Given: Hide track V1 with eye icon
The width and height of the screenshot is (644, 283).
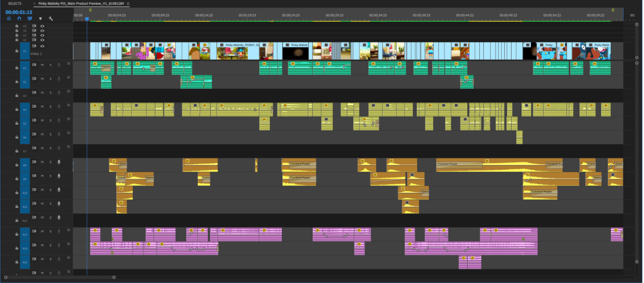Looking at the screenshot, I should (x=42, y=46).
